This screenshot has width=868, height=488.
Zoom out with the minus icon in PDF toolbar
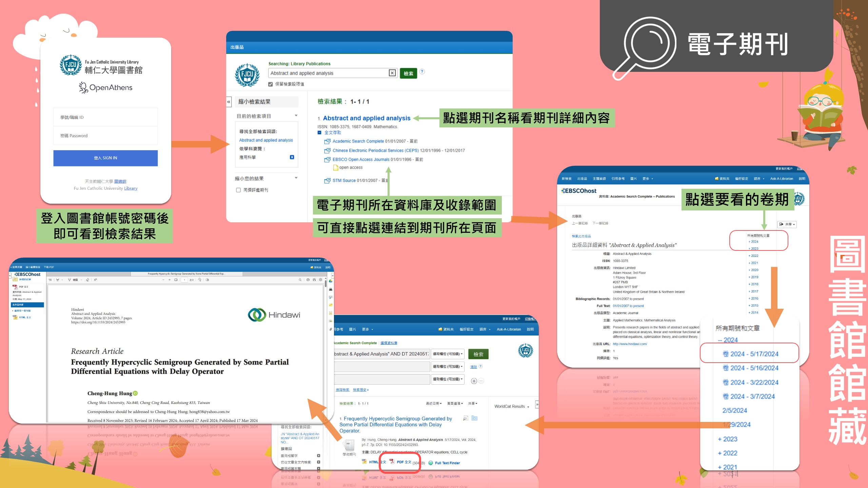pos(163,280)
